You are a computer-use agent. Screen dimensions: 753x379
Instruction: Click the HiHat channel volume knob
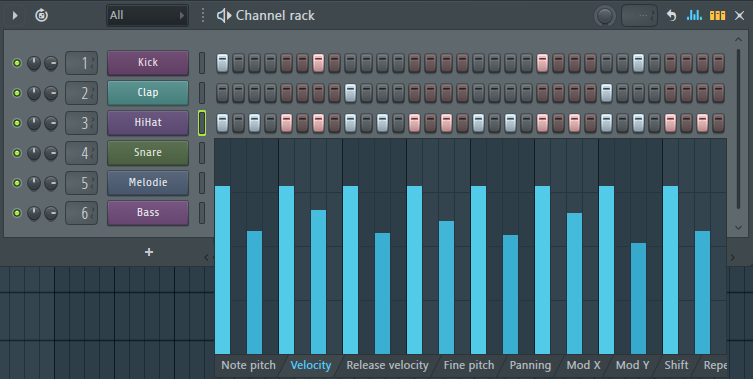coord(51,123)
